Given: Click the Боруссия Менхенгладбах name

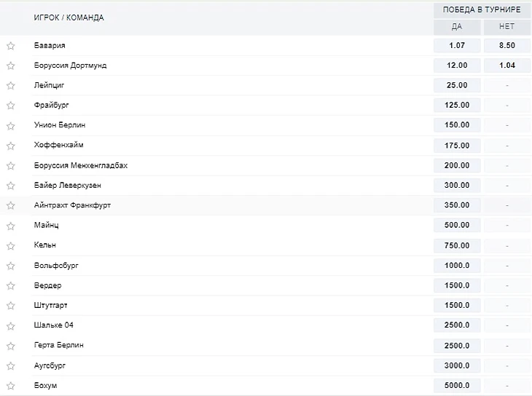Looking at the screenshot, I should 81,165.
